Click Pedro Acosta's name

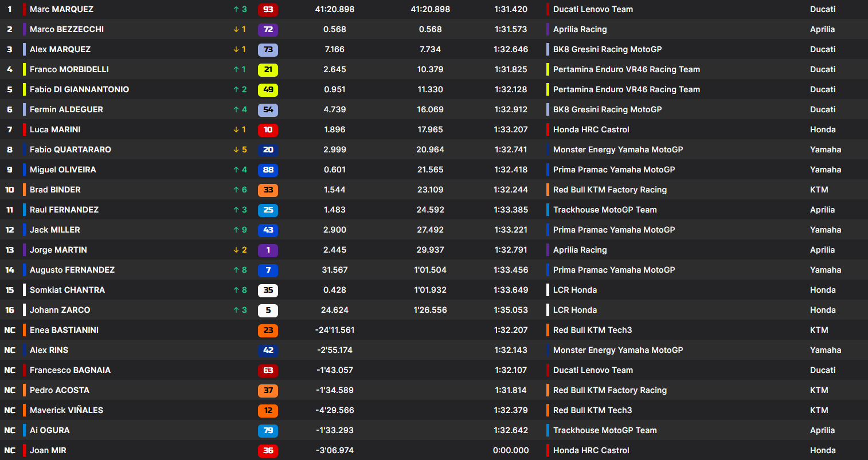59,390
